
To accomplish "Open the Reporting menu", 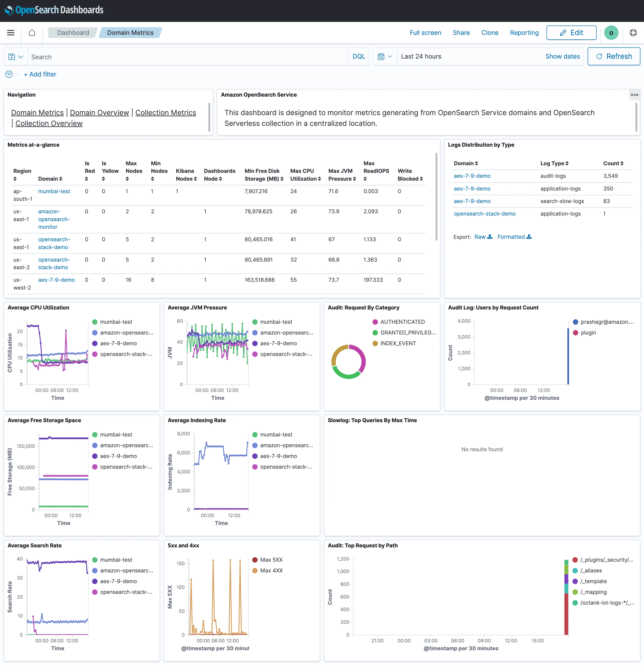I will coord(524,33).
